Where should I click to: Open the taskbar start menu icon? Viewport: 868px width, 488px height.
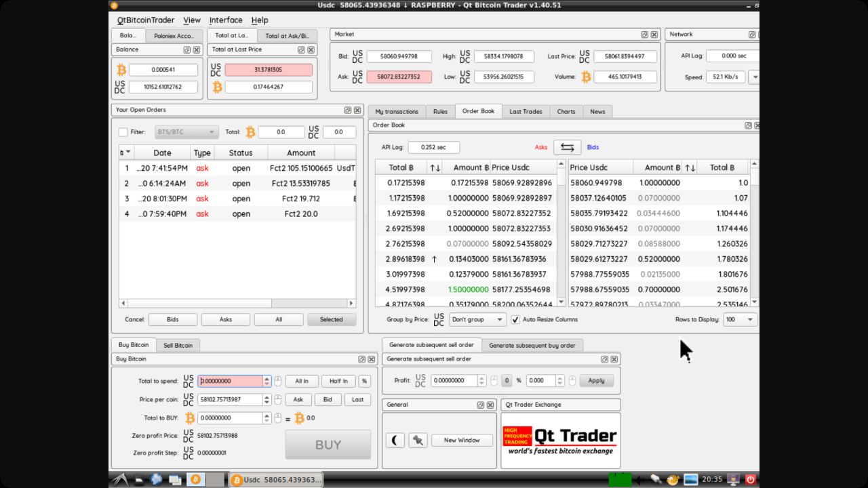coord(120,480)
